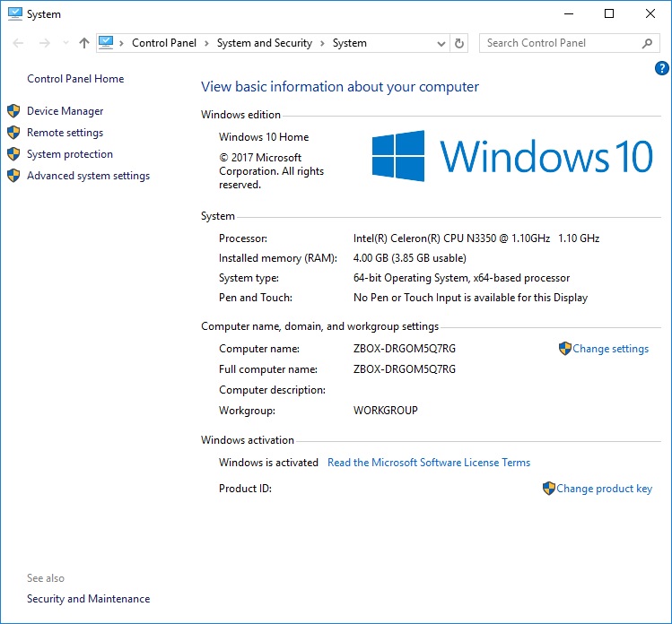Screen dimensions: 672x624
Task: Select Full computer name value ZBOX-DRGOM5Q7RG
Action: click(405, 369)
